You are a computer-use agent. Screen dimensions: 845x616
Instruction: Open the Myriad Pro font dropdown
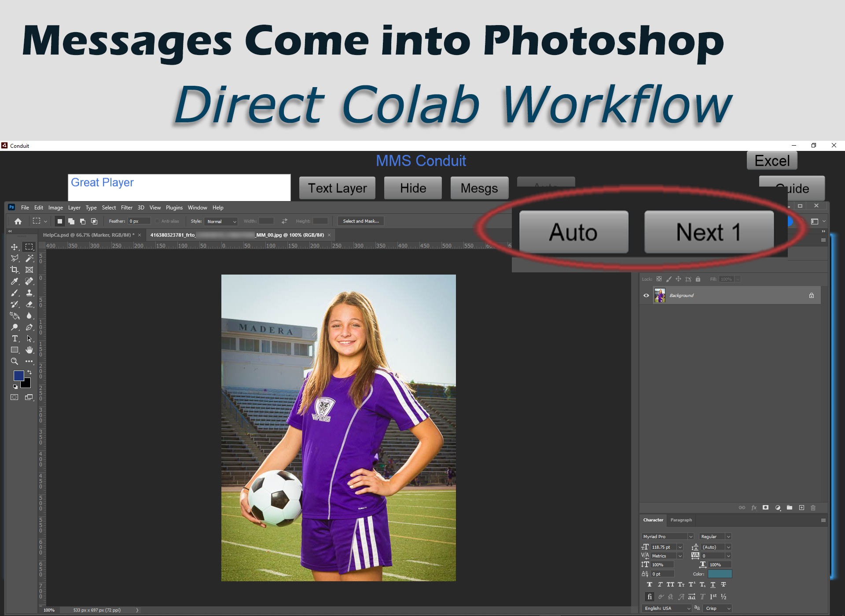(690, 536)
